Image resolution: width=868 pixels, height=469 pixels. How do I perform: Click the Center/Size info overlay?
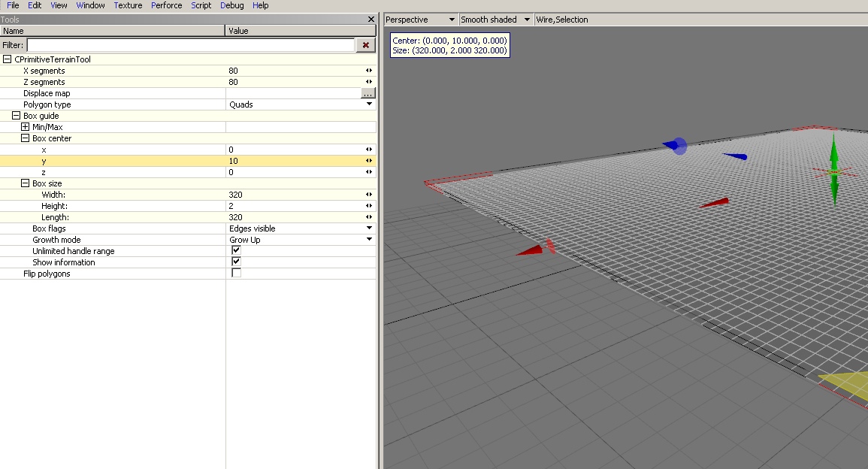click(x=449, y=45)
